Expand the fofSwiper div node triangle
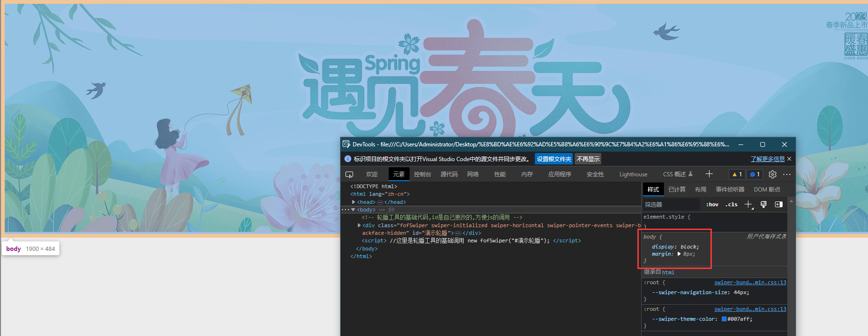This screenshot has width=868, height=336. coord(359,225)
